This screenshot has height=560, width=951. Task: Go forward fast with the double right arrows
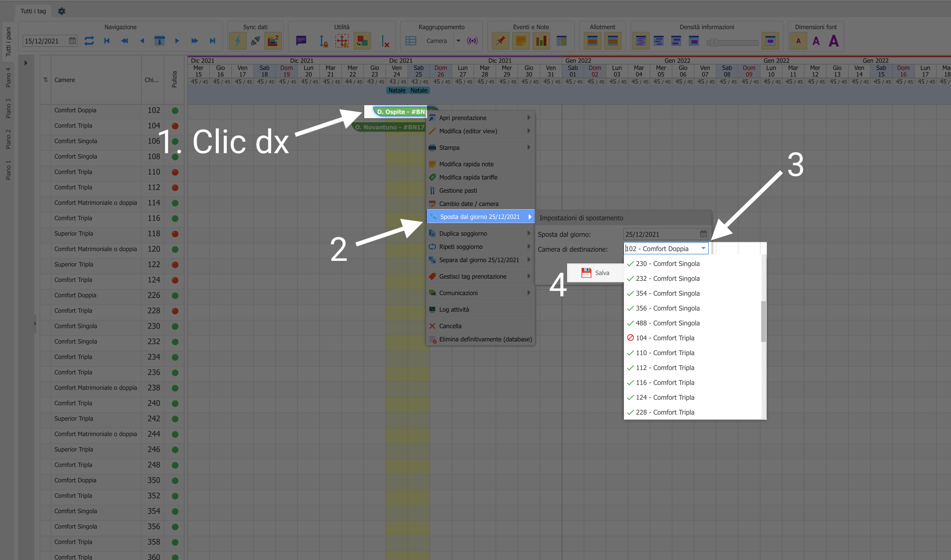click(195, 41)
